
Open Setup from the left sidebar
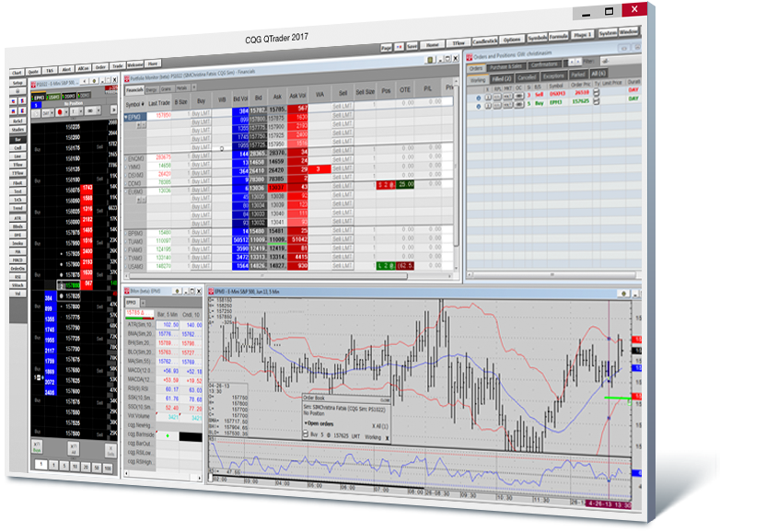point(17,83)
